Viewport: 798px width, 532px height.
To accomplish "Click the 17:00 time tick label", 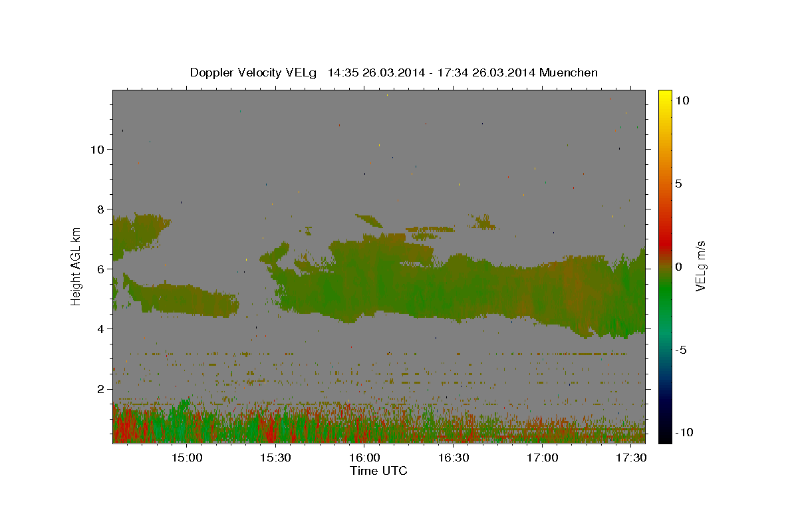I will (x=542, y=458).
